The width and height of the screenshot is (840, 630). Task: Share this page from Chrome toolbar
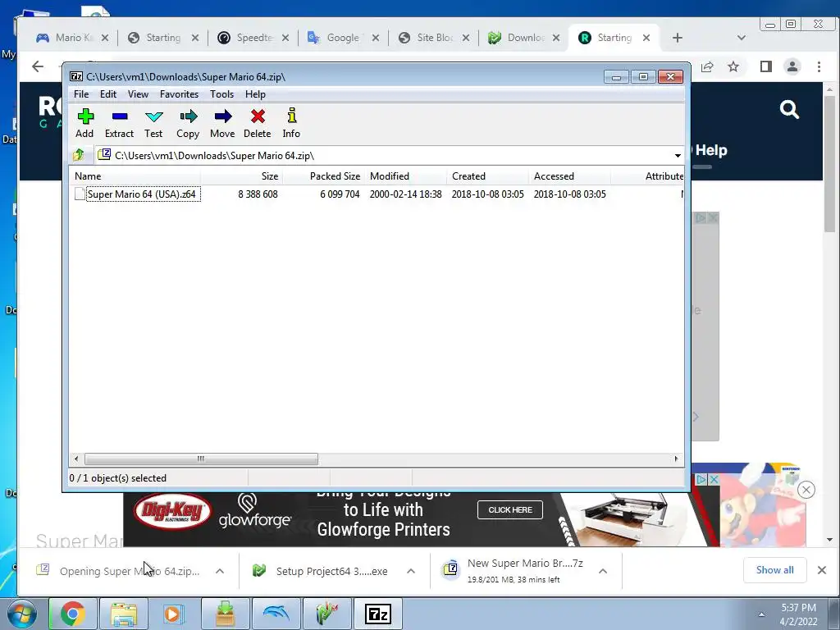[x=707, y=66]
